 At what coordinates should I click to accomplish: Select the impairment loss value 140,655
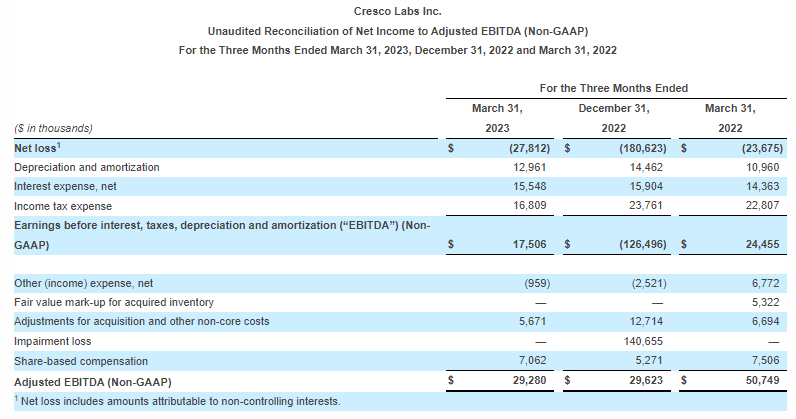625,341
